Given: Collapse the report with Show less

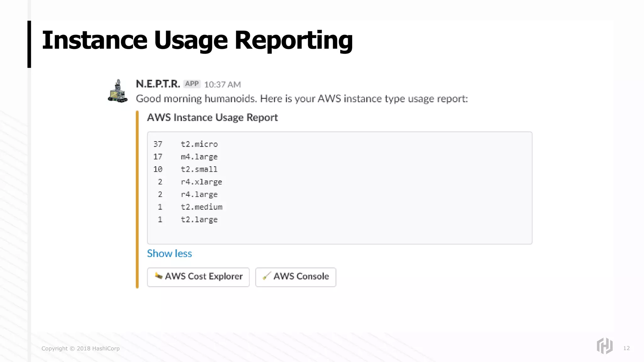Looking at the screenshot, I should click(169, 253).
